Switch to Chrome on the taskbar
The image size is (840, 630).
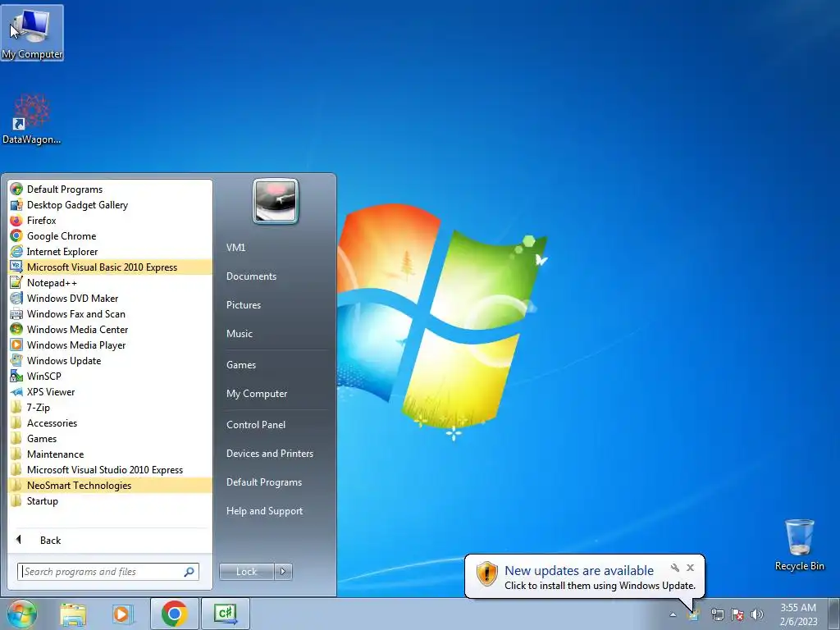click(x=174, y=614)
